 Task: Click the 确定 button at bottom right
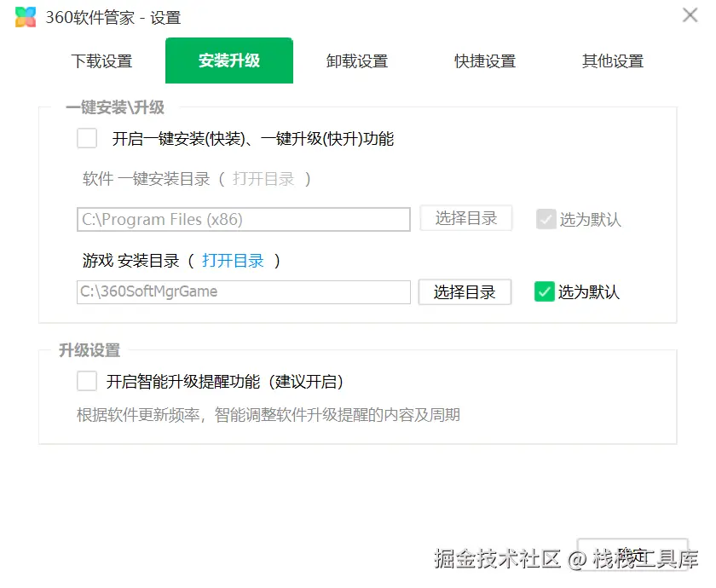632,555
